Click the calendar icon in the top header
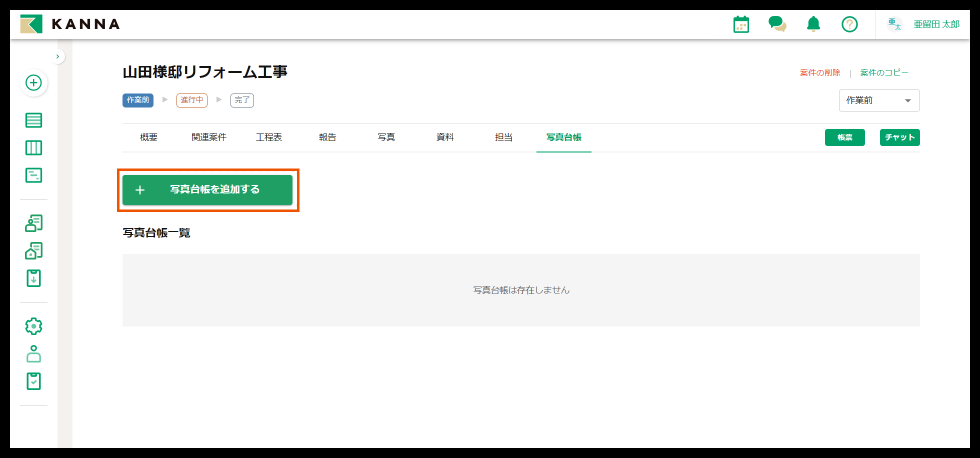980x458 pixels. pyautogui.click(x=741, y=24)
